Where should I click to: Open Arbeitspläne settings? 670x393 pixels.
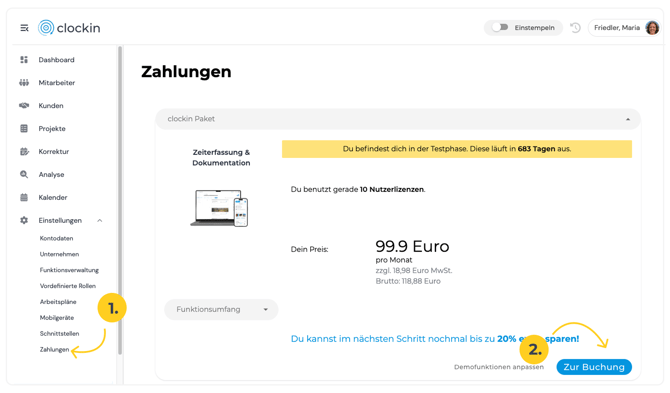(58, 302)
